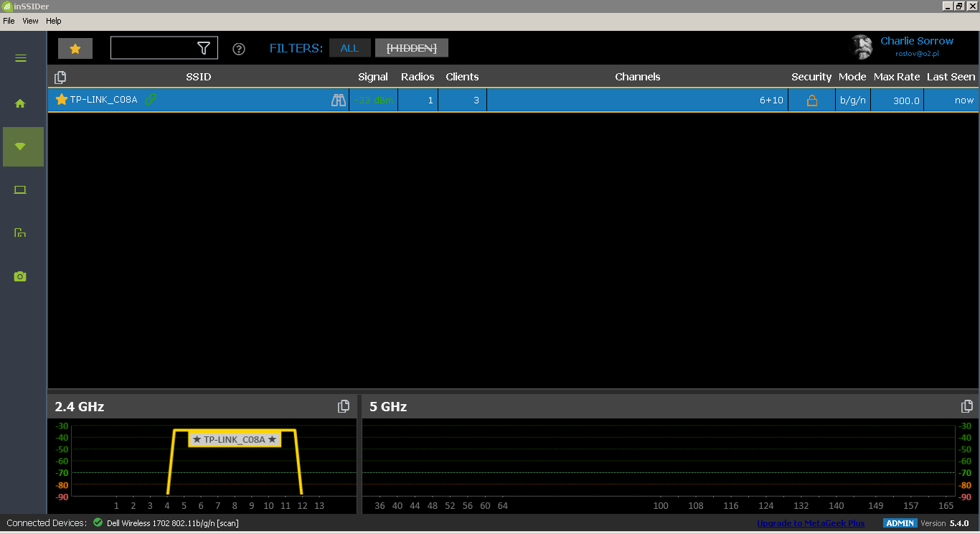This screenshot has width=980, height=534.
Task: Open help via the question mark icon
Action: point(238,48)
